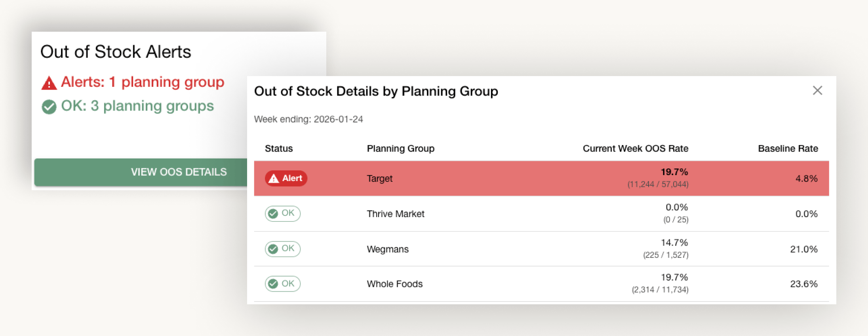The image size is (868, 336).
Task: Click the OK: 3 planning groups text
Action: [137, 106]
